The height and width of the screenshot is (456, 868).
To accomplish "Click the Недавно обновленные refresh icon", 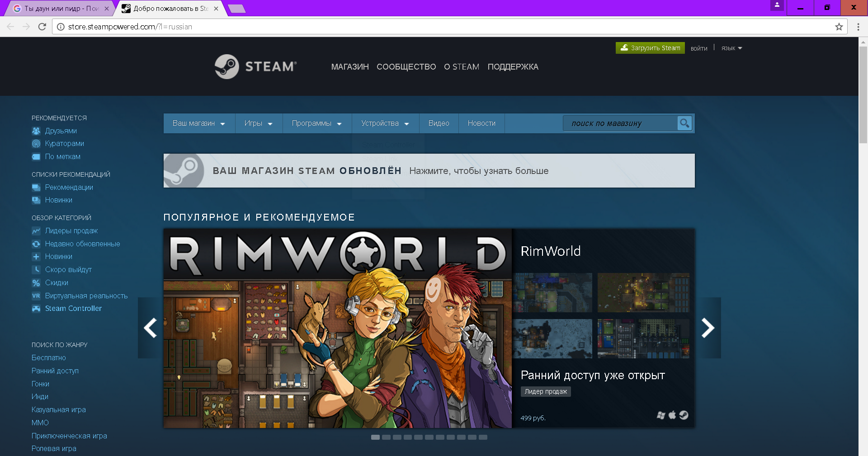I will 36,244.
